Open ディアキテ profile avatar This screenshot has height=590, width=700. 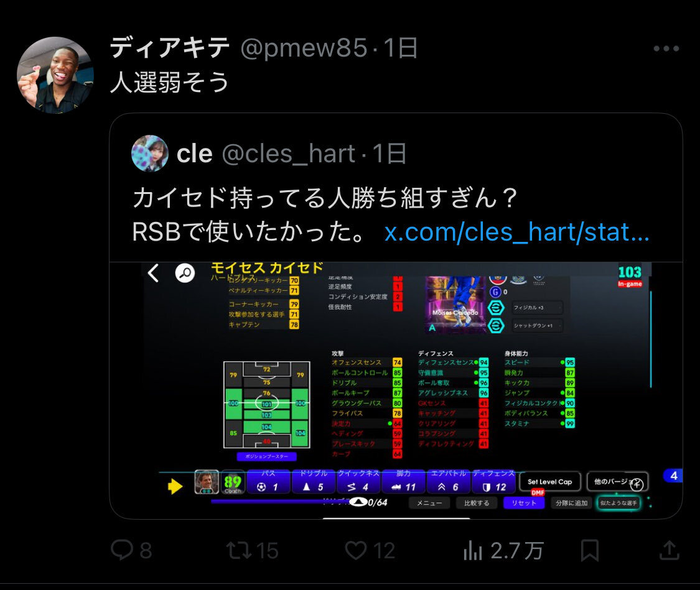[x=55, y=75]
